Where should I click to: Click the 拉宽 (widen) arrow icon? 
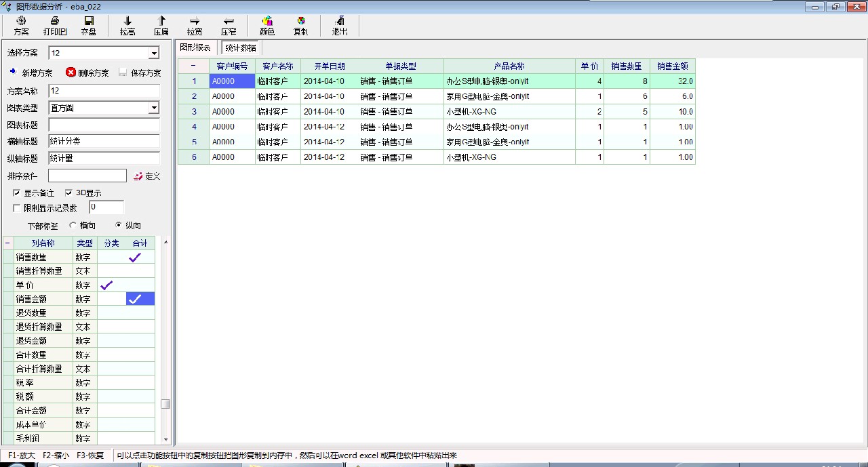click(x=195, y=22)
